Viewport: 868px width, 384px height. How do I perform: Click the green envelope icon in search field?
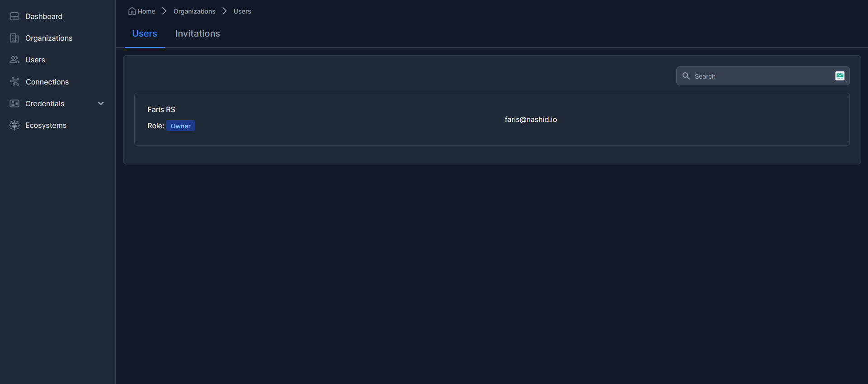point(840,76)
